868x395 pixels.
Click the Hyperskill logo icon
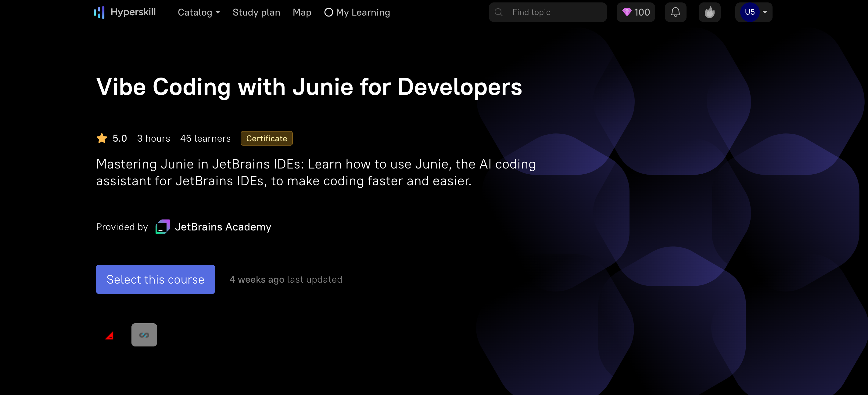click(99, 13)
